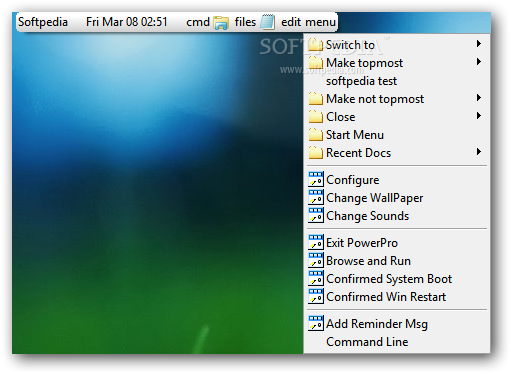The height and width of the screenshot is (374, 511).
Task: Click the PowerPro icon beside Configure
Action: click(x=316, y=179)
